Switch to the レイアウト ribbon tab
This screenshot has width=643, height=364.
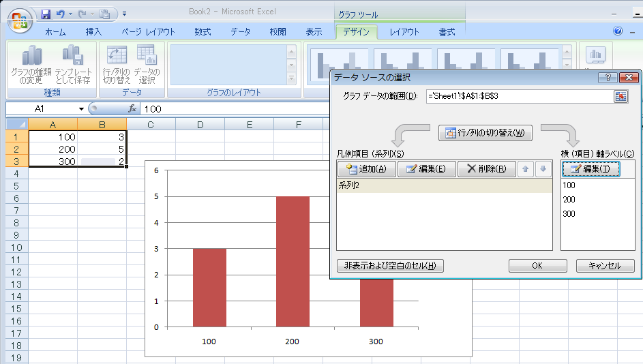(x=404, y=32)
